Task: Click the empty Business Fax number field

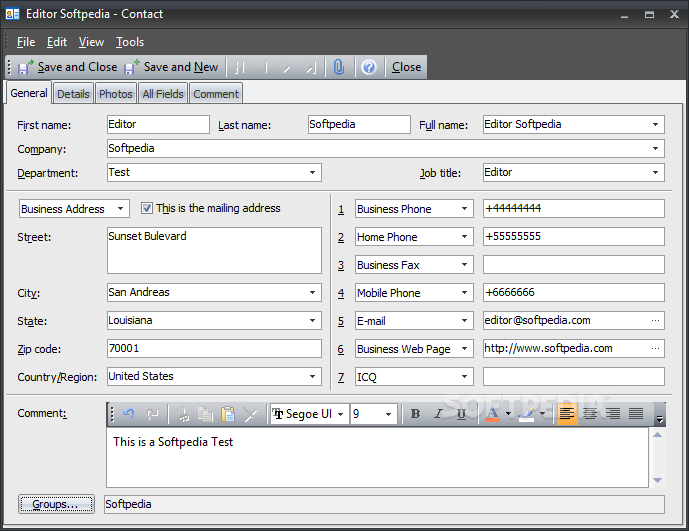Action: point(573,265)
